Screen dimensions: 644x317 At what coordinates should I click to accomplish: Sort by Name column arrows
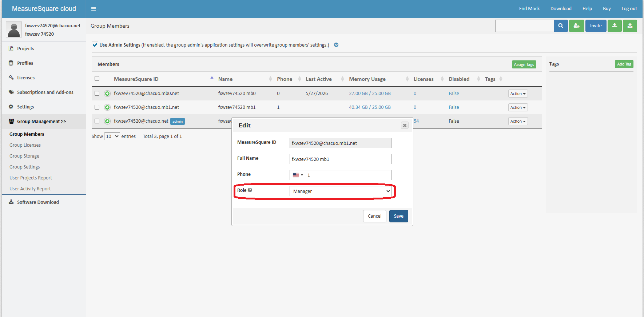270,79
